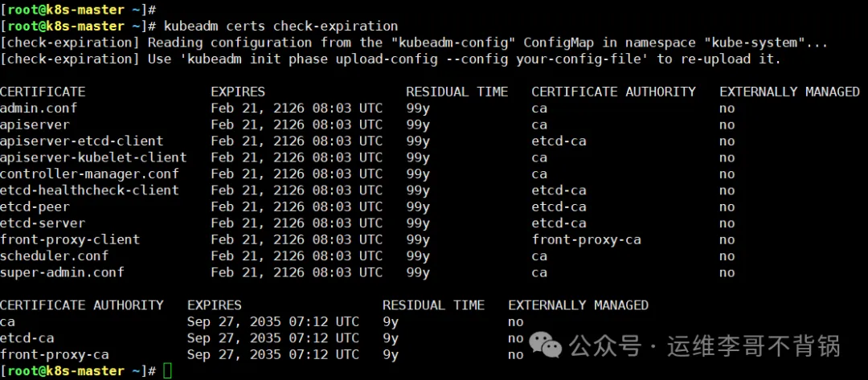
Task: Click the top EXTERNALLY MANAGED column header
Action: [789, 92]
